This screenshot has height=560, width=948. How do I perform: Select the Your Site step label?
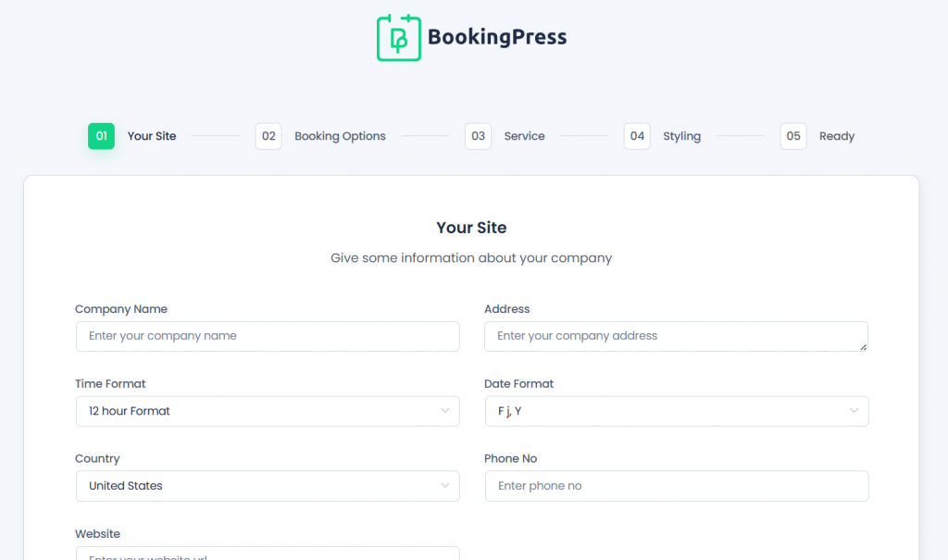151,135
